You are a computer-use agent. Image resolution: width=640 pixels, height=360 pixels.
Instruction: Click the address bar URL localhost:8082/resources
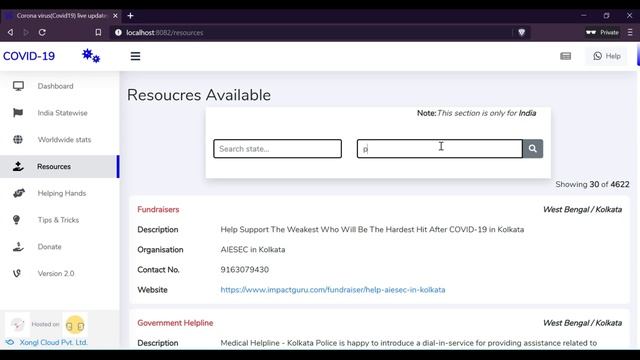point(164,33)
